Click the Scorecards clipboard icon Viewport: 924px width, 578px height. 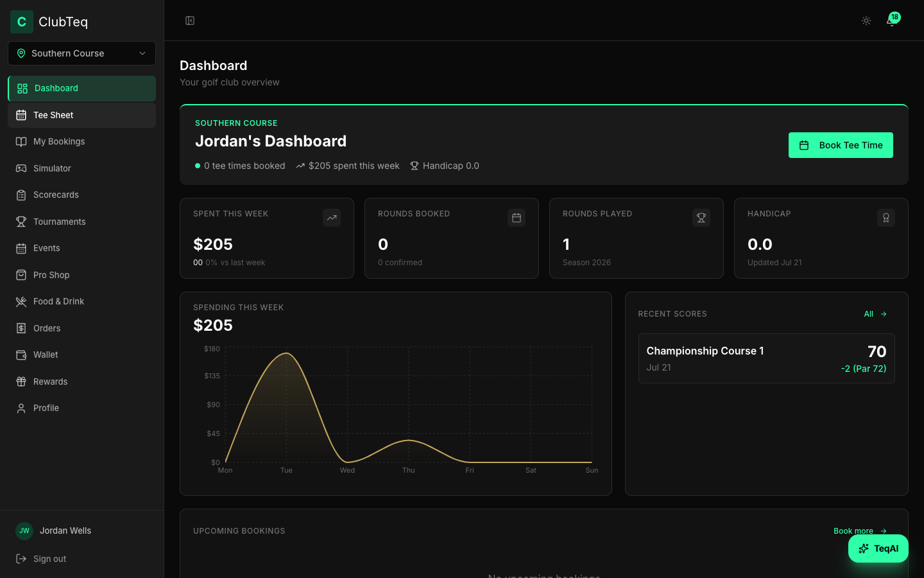point(21,195)
